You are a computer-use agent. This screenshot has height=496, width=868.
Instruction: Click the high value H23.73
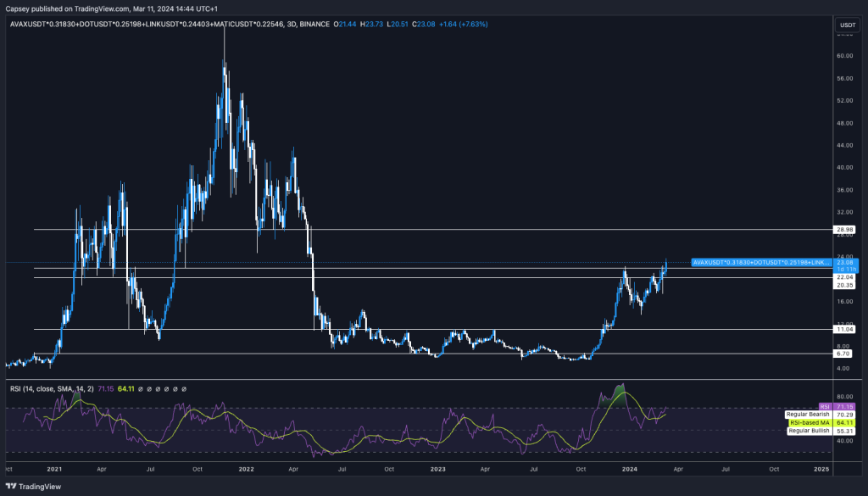click(371, 25)
